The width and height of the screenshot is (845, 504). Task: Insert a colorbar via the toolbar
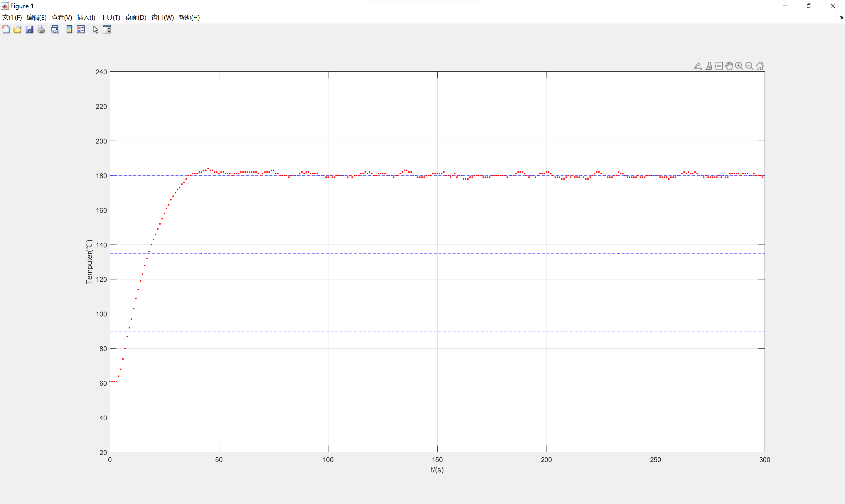pos(69,30)
